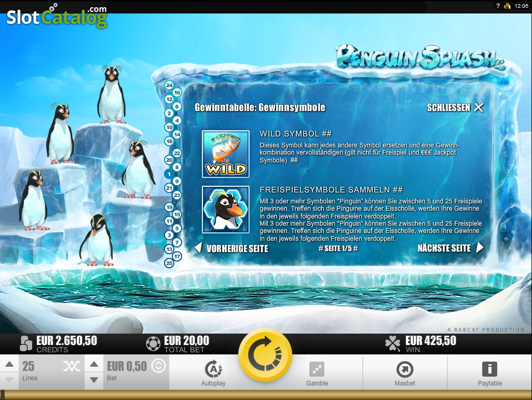Screen dimensions: 532x400
Task: Open the Autoplay options
Action: (x=213, y=373)
